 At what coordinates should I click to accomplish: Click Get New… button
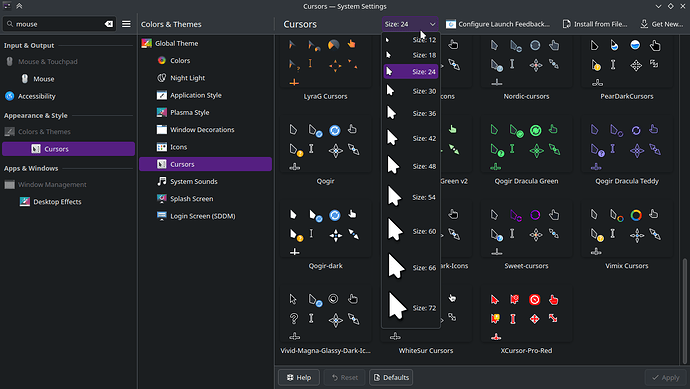tap(662, 24)
